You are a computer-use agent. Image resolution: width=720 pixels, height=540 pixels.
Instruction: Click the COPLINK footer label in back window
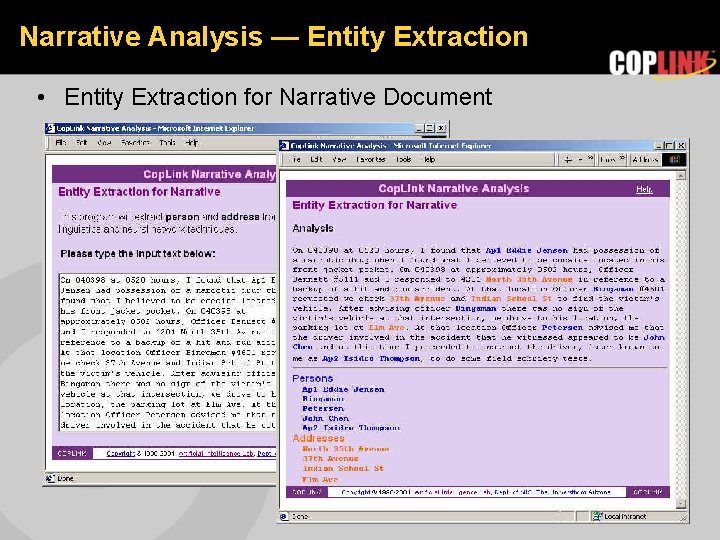click(x=72, y=453)
